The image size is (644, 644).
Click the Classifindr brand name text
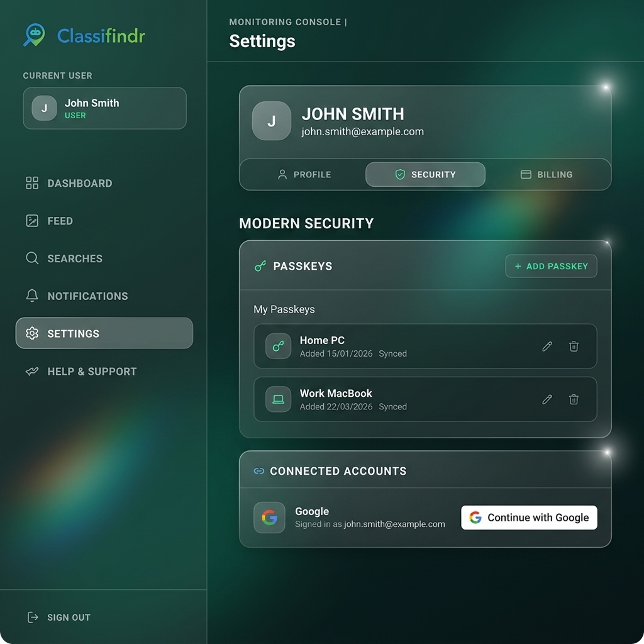[101, 36]
